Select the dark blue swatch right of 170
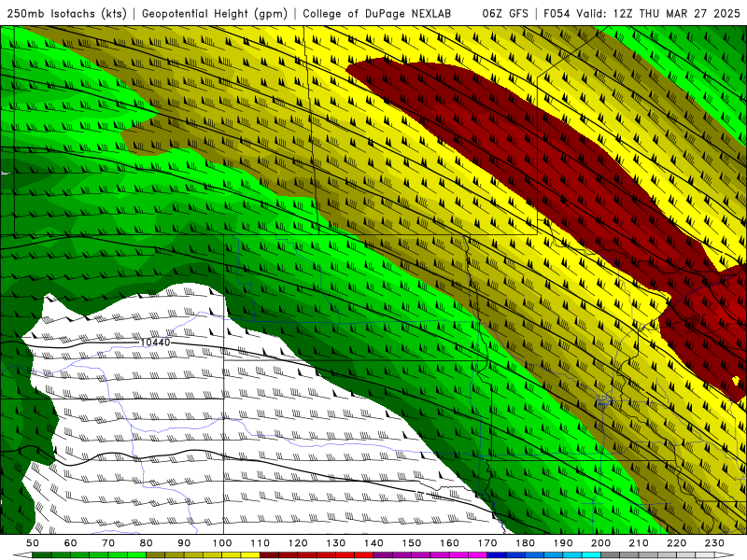747x560 pixels. click(497, 555)
